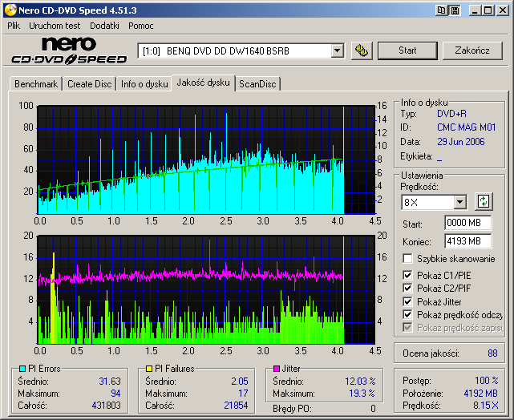514x420 pixels.
Task: Close the Nero CD-DVD Speed window
Action: click(502, 10)
